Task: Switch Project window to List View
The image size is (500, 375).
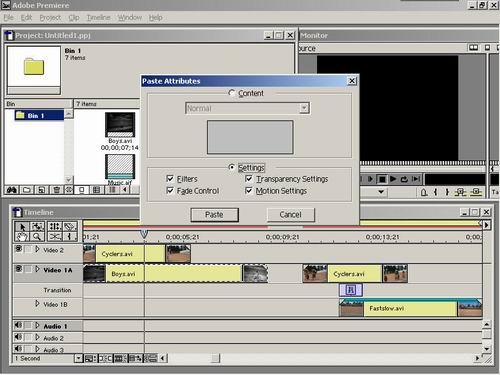Action: pos(112,190)
